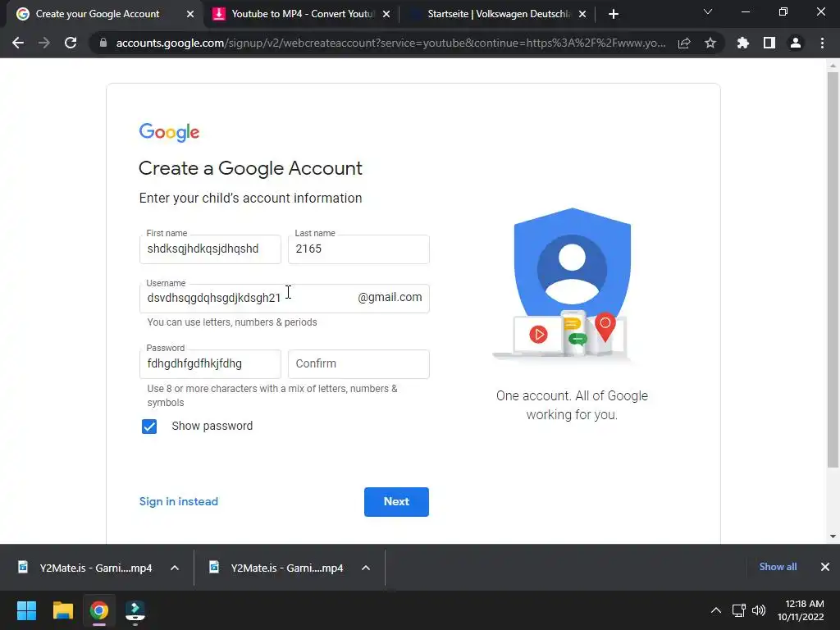Click the forward navigation arrow

[44, 43]
